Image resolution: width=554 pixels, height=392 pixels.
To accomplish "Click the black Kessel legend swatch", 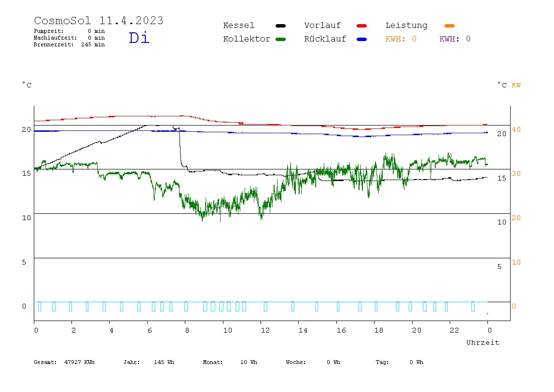I will (x=280, y=26).
